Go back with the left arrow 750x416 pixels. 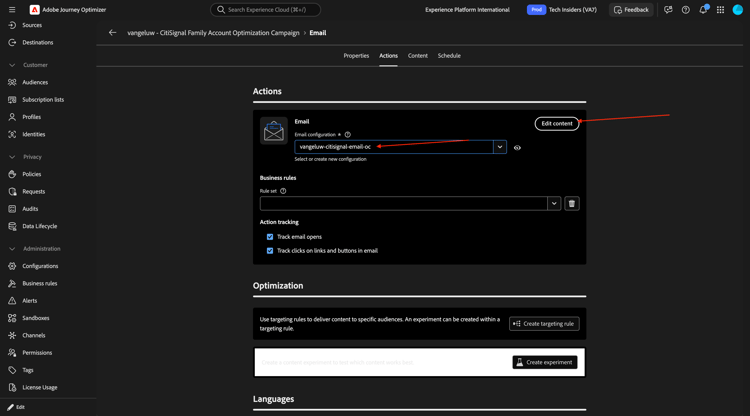(x=112, y=33)
